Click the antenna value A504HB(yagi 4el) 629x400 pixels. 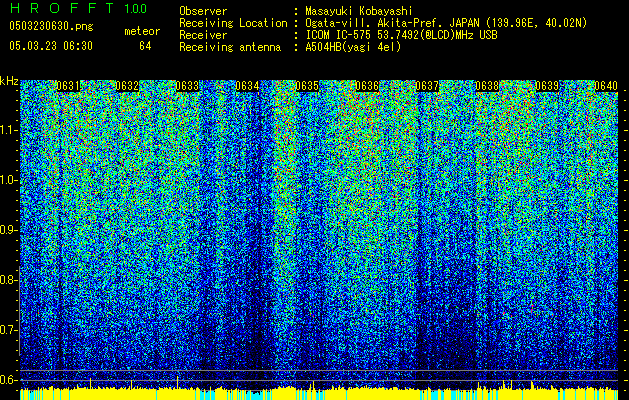(x=353, y=47)
